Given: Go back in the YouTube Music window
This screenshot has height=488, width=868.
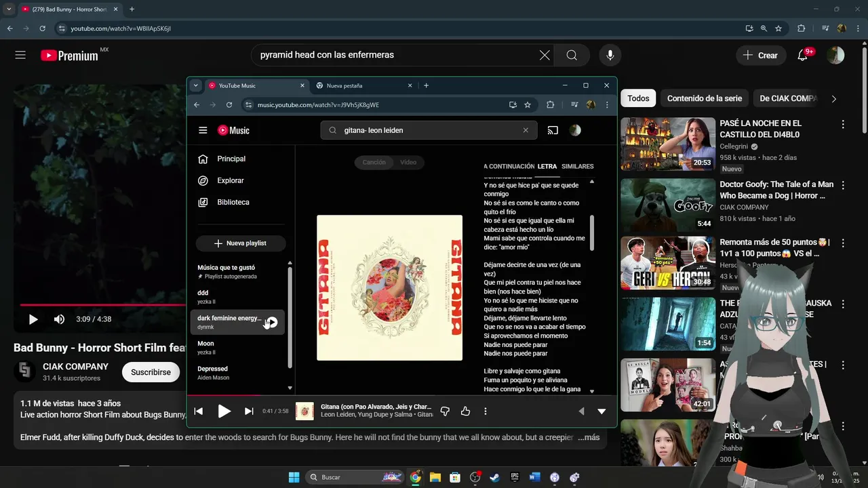Looking at the screenshot, I should tap(197, 105).
